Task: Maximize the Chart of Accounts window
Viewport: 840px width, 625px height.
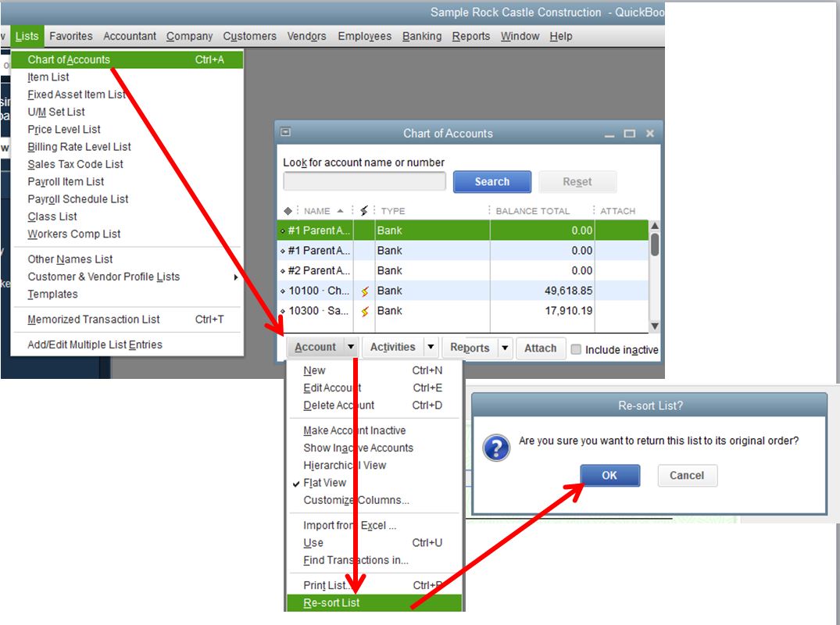Action: pos(630,134)
